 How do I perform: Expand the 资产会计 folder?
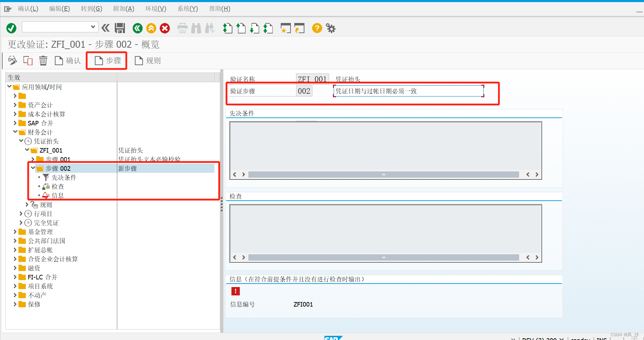(x=15, y=105)
